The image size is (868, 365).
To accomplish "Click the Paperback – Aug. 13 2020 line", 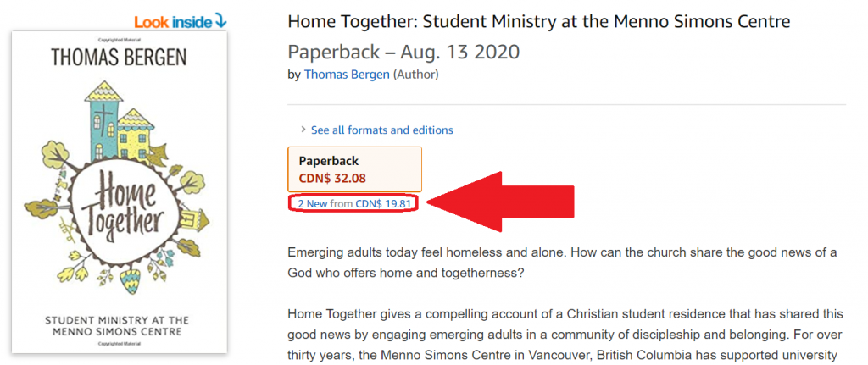I will point(403,52).
